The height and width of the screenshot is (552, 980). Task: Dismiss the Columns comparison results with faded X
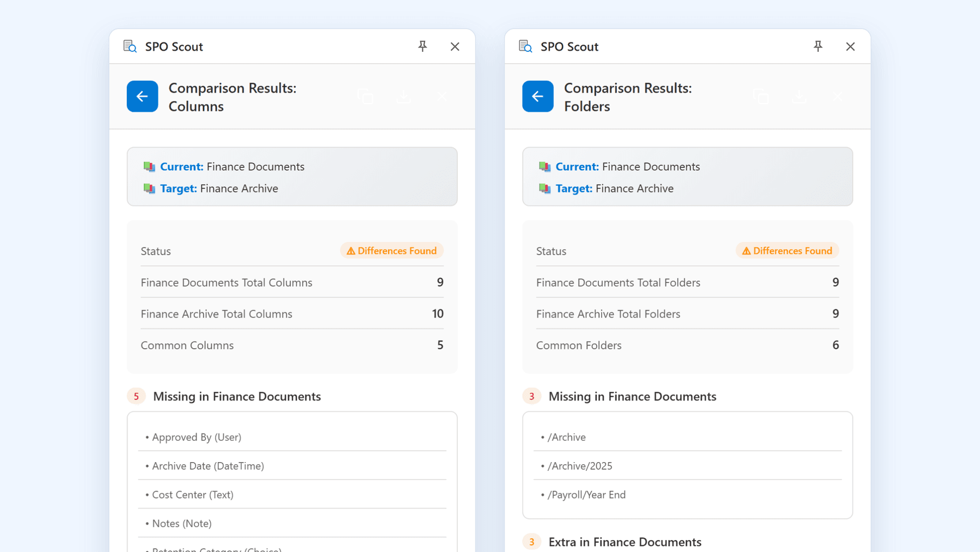[442, 96]
